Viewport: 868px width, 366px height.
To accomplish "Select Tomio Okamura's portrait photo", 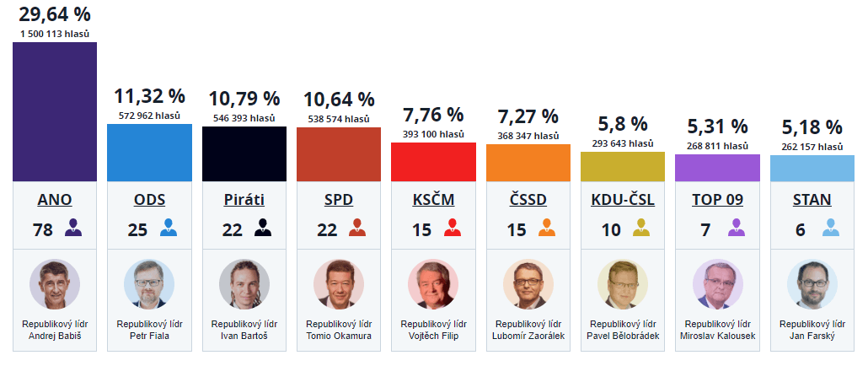I will pyautogui.click(x=339, y=284).
